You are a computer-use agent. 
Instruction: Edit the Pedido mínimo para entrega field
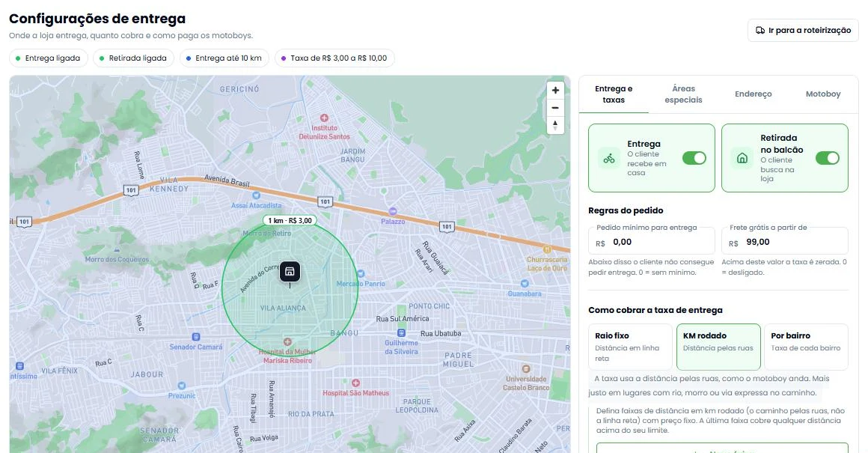click(652, 242)
